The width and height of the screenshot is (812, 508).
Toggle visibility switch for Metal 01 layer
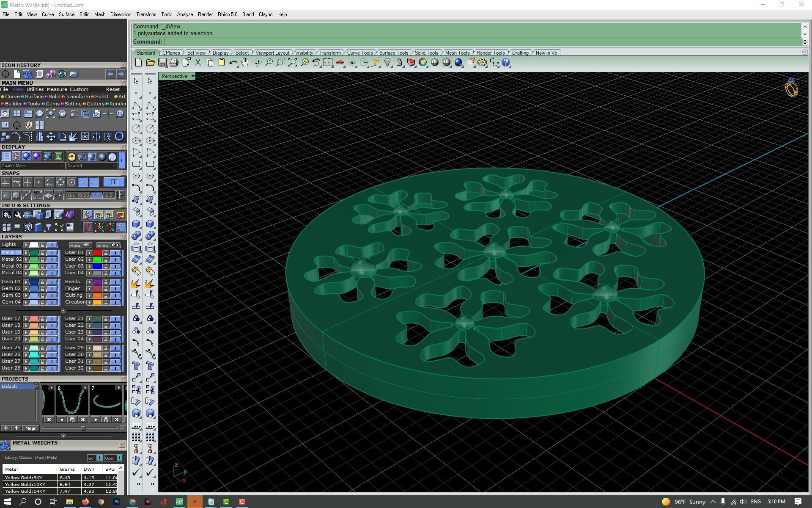52,253
